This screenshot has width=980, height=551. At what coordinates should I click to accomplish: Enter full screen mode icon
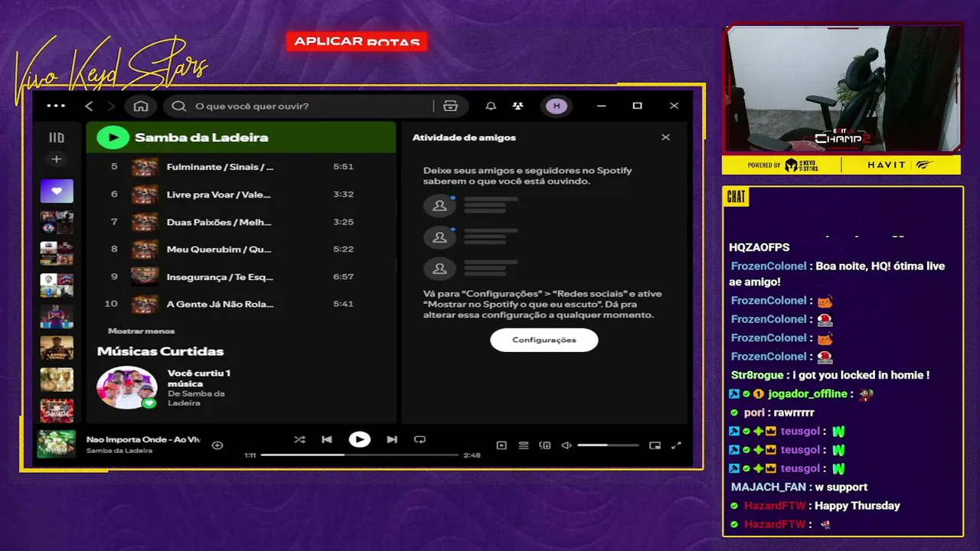(x=676, y=445)
